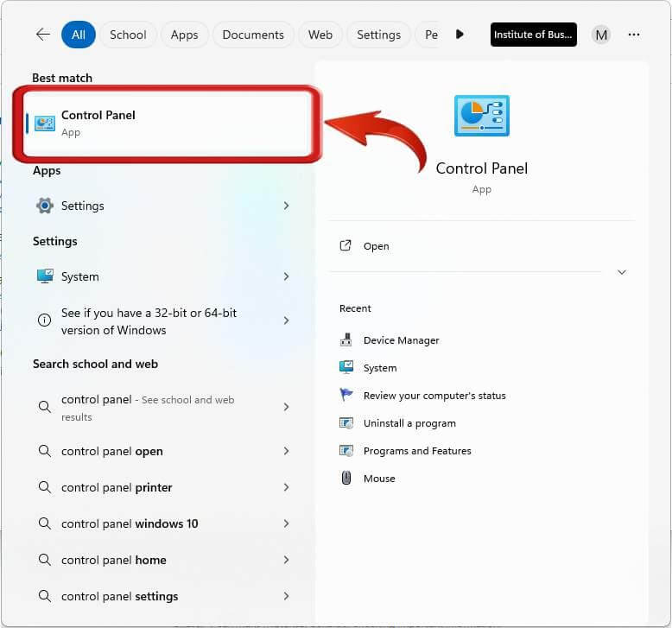Click the recent System monitor icon

click(346, 367)
